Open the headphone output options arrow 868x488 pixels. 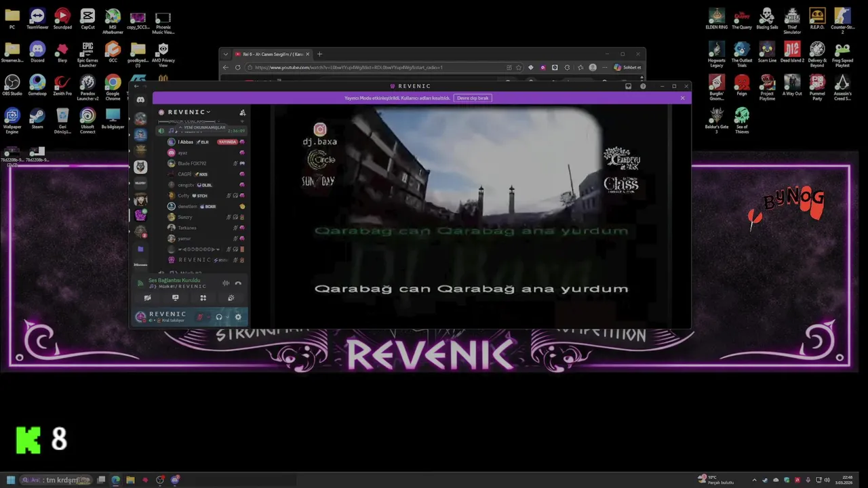pyautogui.click(x=226, y=317)
